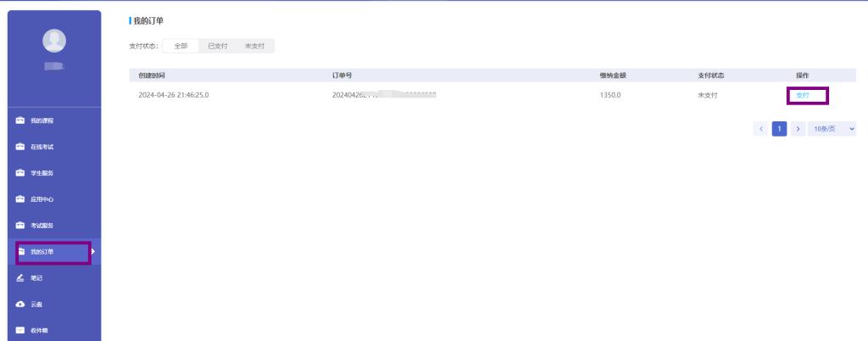The height and width of the screenshot is (341, 868).
Task: Click the 云盘 cloud icon
Action: coord(21,304)
